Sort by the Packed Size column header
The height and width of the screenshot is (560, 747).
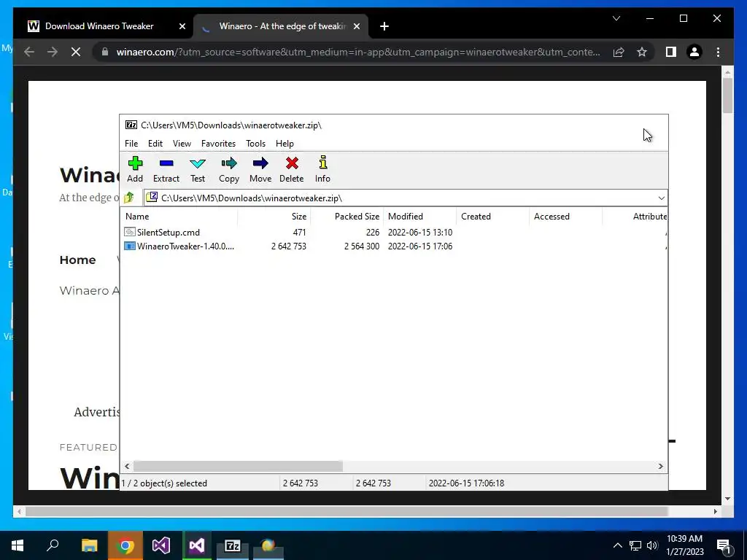tap(347, 216)
